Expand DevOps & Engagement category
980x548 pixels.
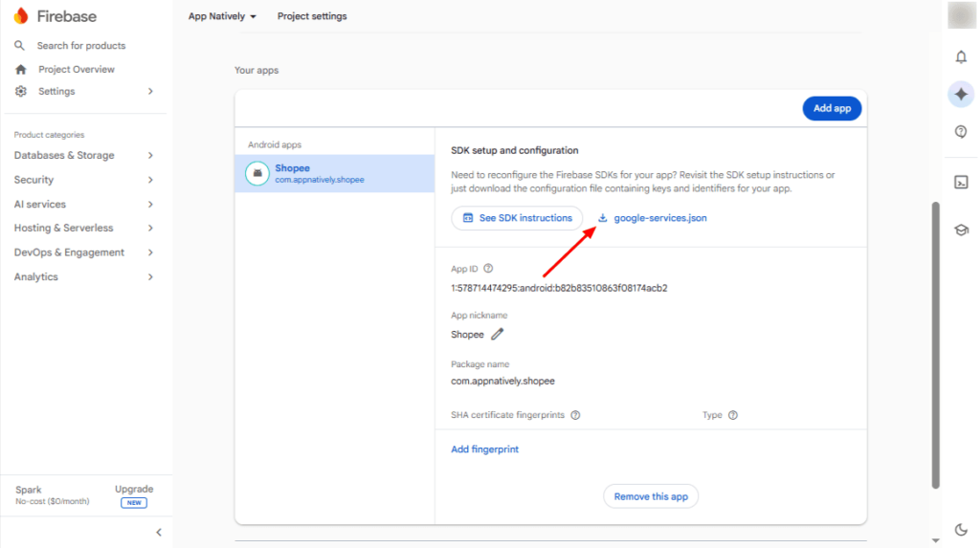point(83,252)
